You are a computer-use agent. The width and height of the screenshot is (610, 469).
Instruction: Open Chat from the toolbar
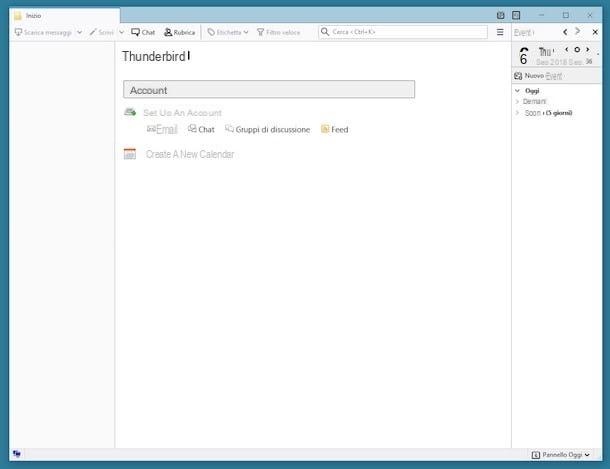[143, 32]
